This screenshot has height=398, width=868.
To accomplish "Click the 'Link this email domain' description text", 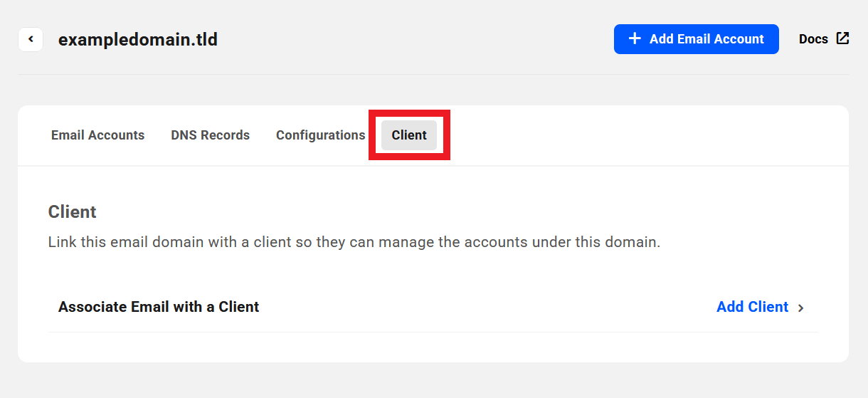I will click(354, 242).
